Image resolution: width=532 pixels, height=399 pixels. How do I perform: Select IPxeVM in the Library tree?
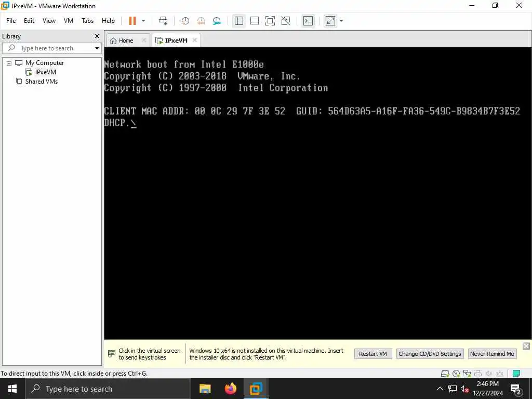[x=46, y=72]
